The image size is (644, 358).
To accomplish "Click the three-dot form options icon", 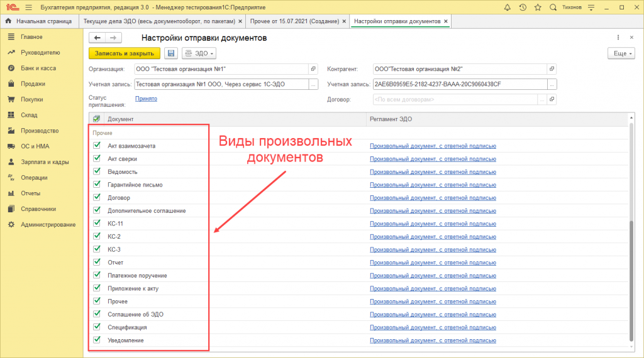I will coord(618,37).
